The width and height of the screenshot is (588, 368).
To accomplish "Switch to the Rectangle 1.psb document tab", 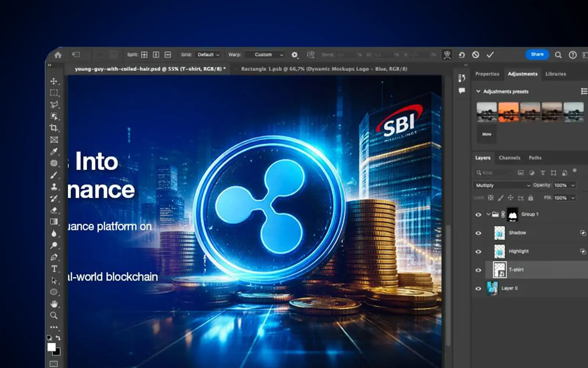I will [324, 69].
